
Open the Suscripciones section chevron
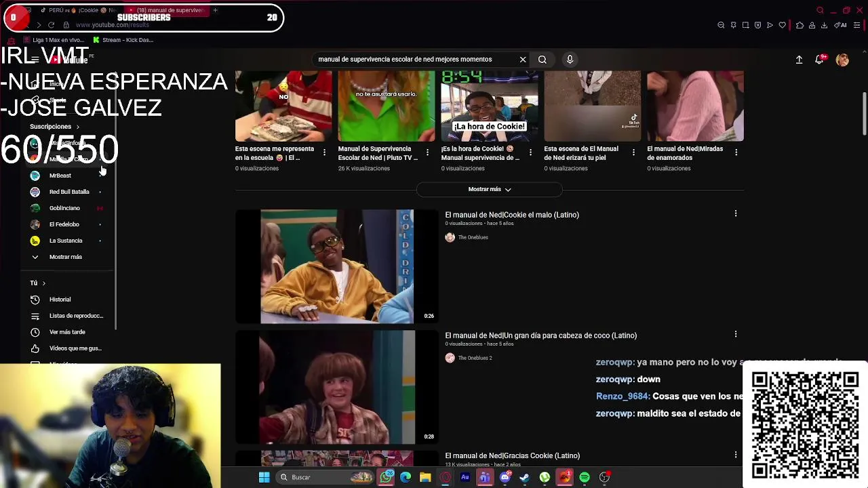click(77, 127)
